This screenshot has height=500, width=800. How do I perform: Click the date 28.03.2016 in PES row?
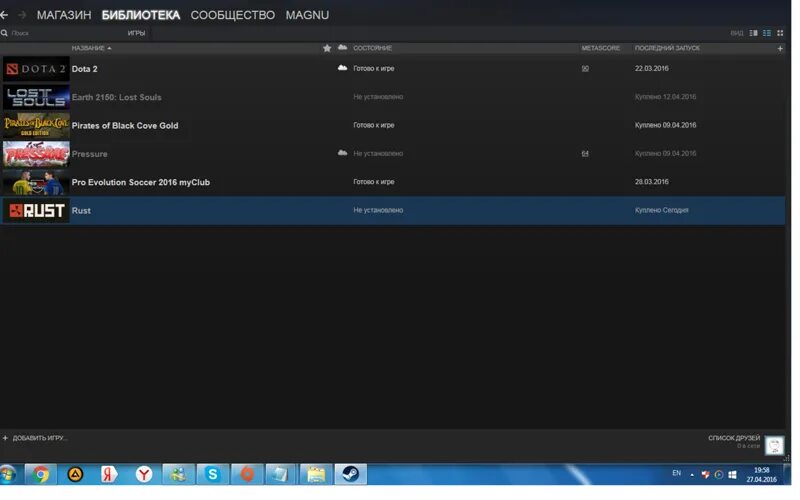pos(652,182)
